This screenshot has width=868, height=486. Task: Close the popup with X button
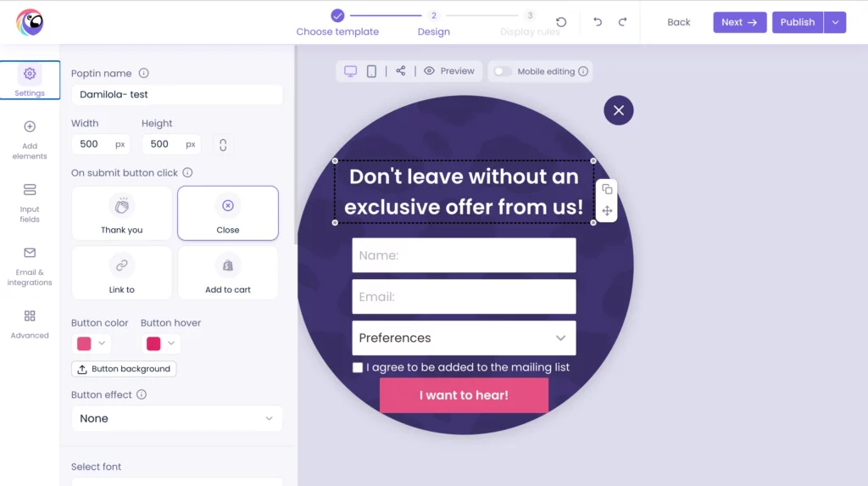pyautogui.click(x=618, y=110)
